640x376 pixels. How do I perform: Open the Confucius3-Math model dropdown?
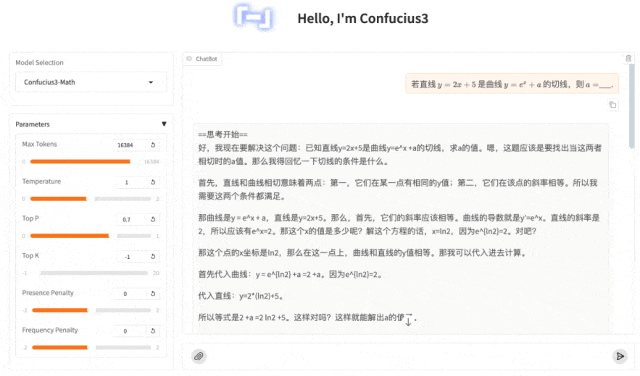(91, 82)
